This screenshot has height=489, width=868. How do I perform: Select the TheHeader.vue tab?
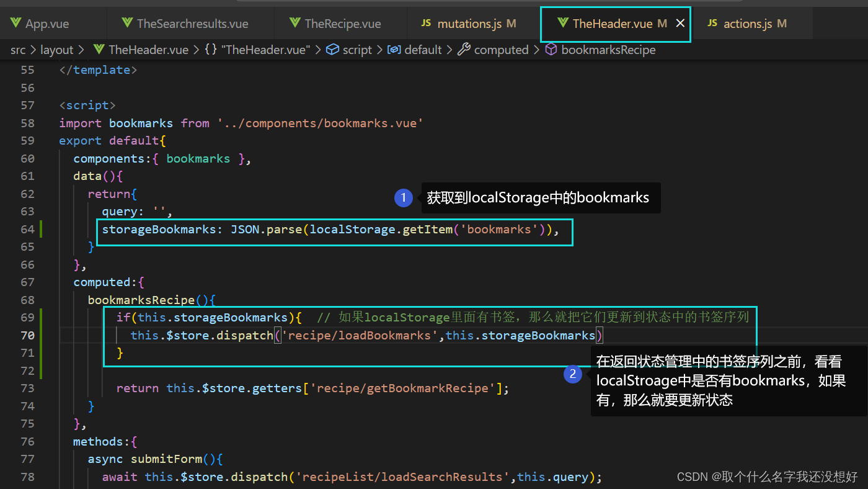613,24
